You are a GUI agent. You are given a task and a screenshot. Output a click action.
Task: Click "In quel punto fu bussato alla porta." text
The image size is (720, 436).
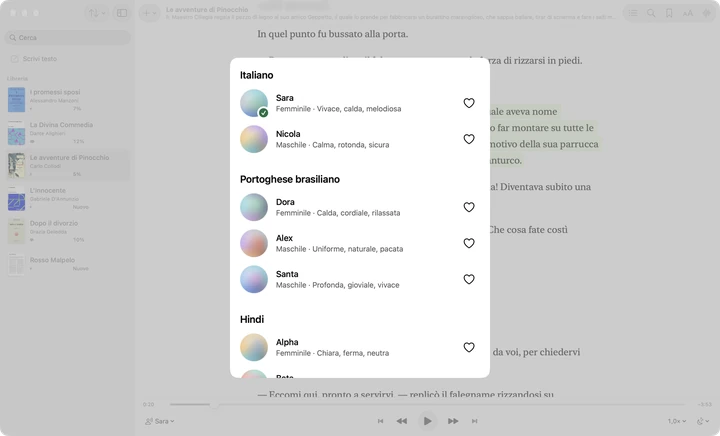[332, 34]
